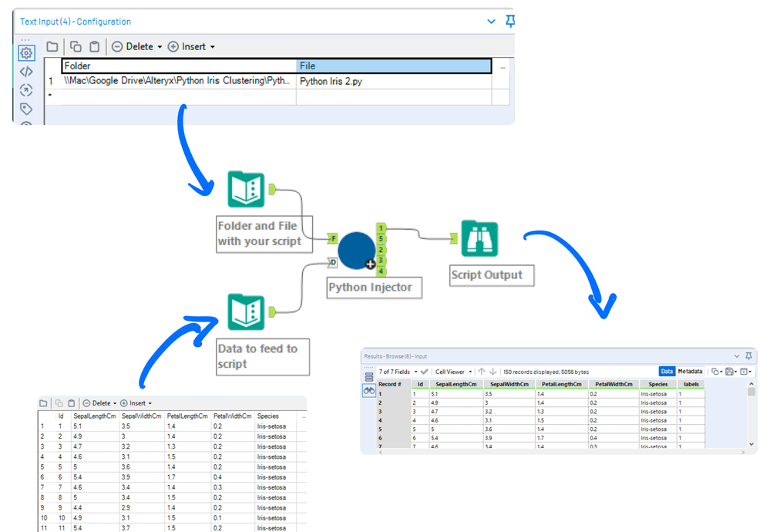770x532 pixels.
Task: Click the 'labels' column header in Results
Action: pos(691,384)
